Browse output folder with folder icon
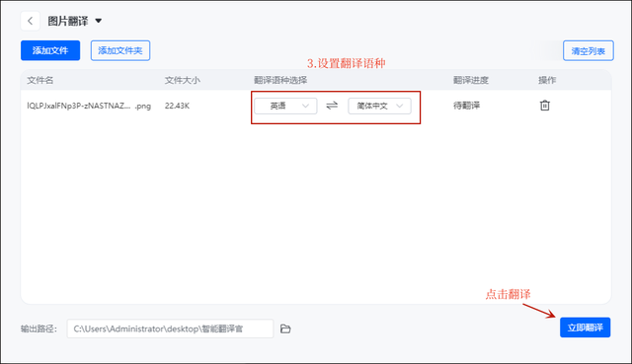632x364 pixels. pyautogui.click(x=285, y=328)
